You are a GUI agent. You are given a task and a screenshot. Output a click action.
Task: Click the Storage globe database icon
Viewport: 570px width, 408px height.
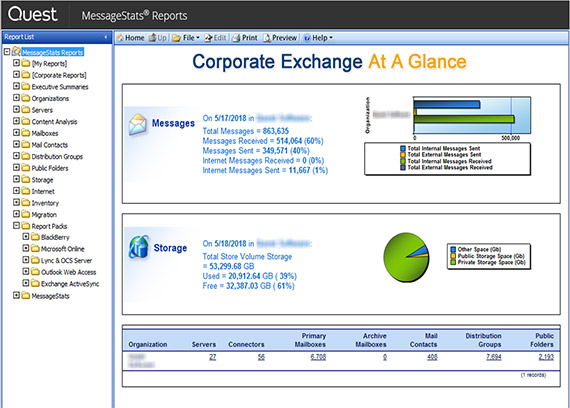(x=139, y=247)
